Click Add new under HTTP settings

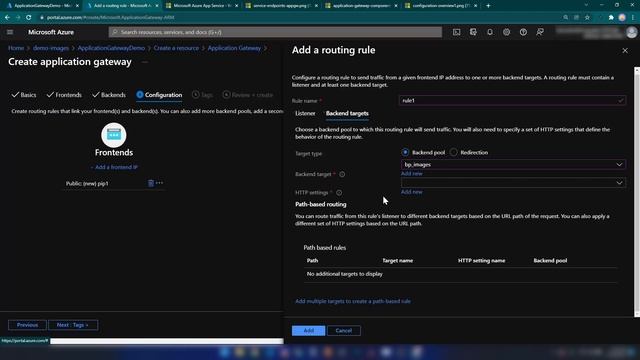click(411, 192)
